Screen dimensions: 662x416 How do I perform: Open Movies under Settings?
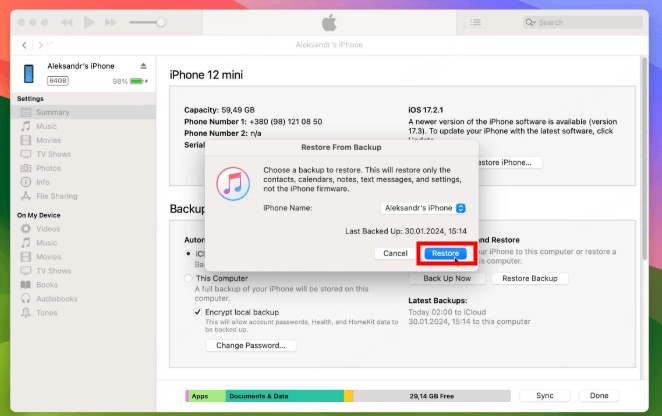[83, 140]
